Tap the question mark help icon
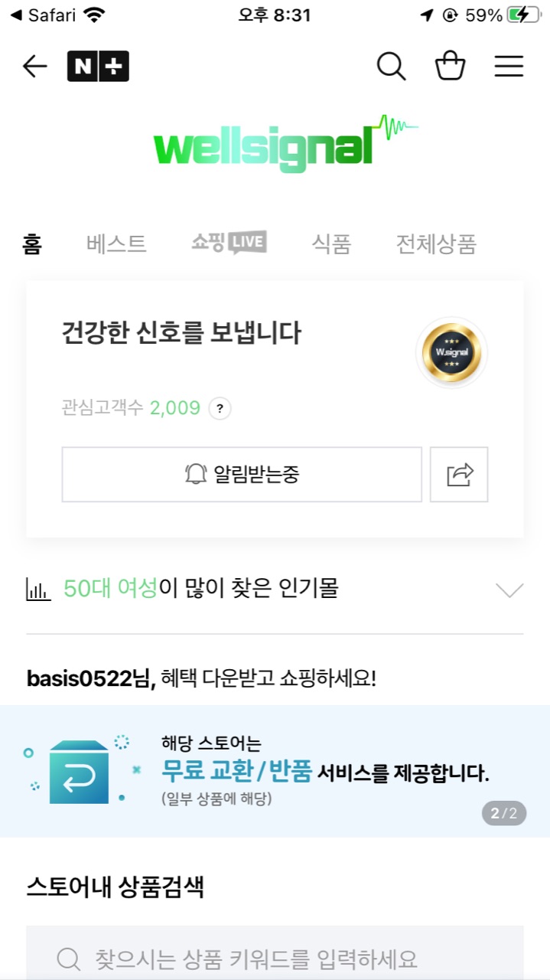The height and width of the screenshot is (980, 550). pos(220,408)
